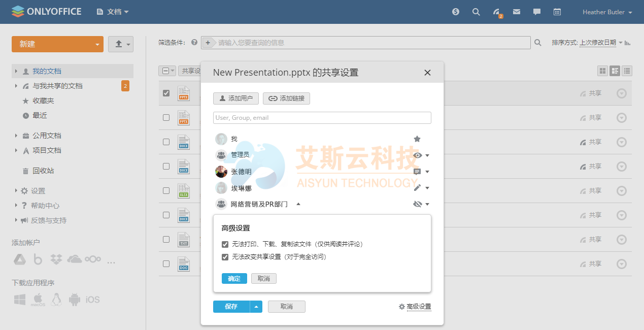
Task: Click the blue 确定 button
Action: tap(234, 279)
